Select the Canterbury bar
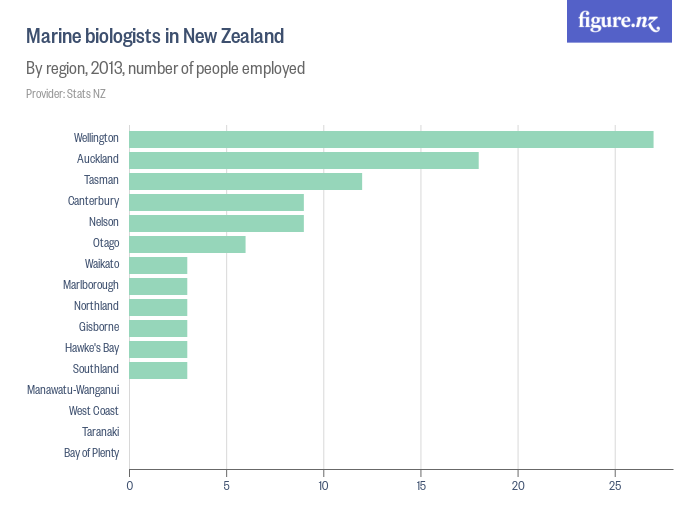The image size is (700, 525). point(216,202)
